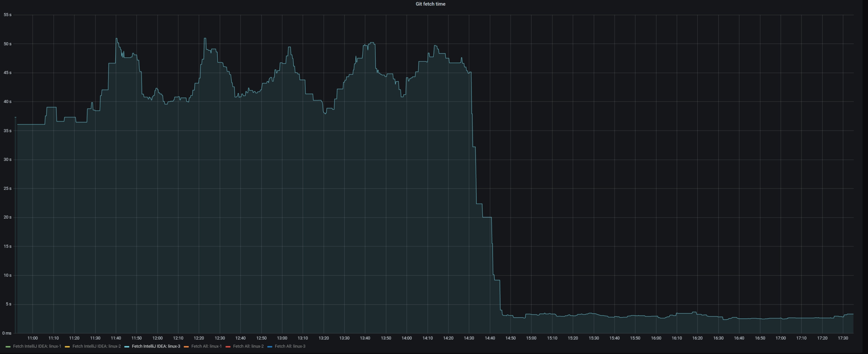Click the 16:20 time axis label

697,338
